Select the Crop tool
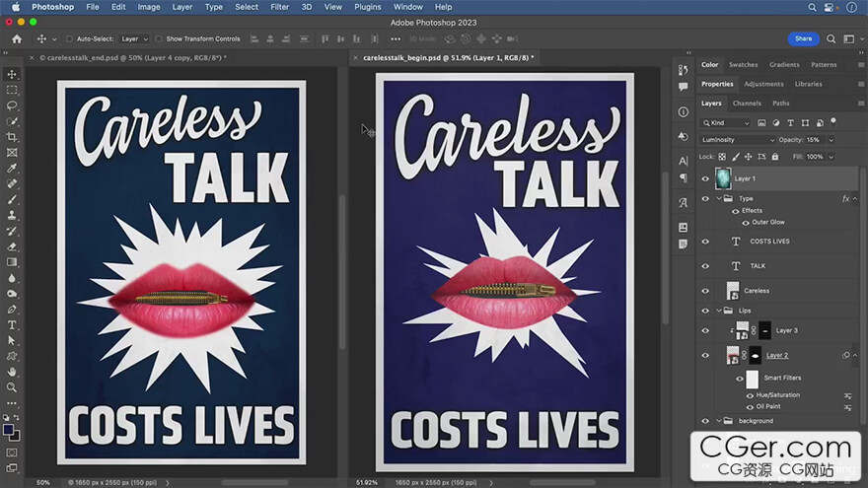This screenshot has width=868, height=488. pos(12,137)
